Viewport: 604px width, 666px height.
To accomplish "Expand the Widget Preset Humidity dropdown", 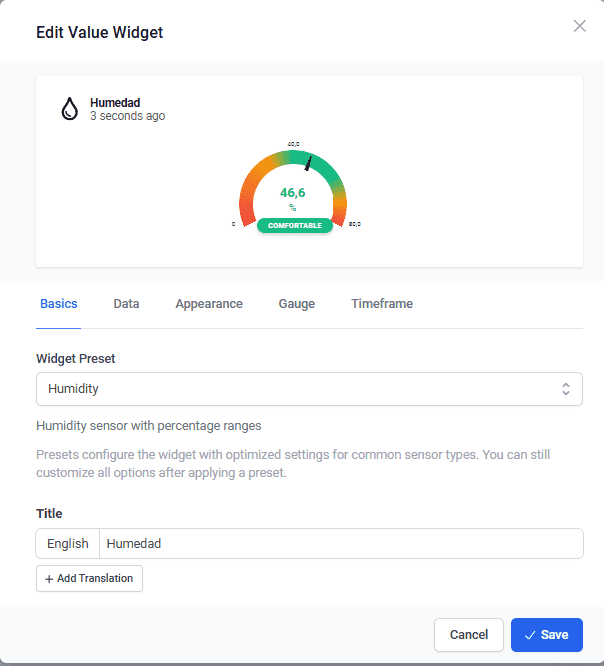I will coord(300,389).
